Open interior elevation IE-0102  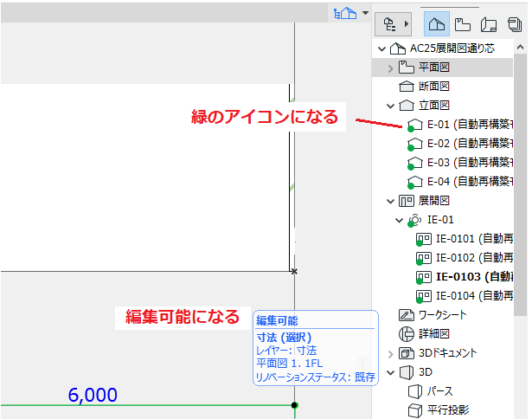[x=465, y=258]
